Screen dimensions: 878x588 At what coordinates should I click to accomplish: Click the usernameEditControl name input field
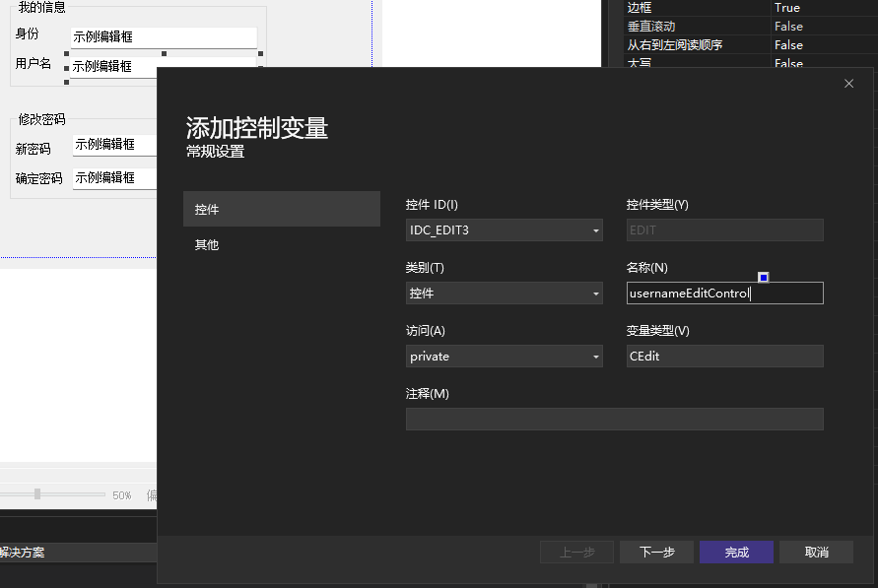pyautogui.click(x=724, y=293)
